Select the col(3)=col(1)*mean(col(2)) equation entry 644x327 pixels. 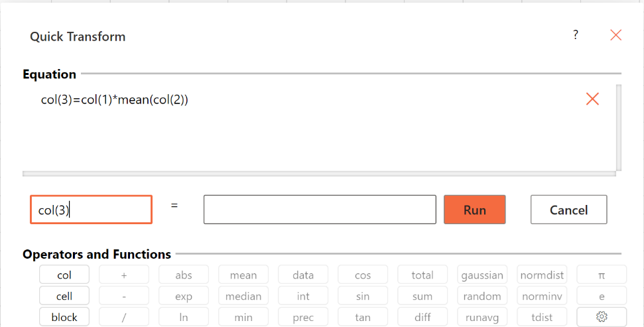115,100
